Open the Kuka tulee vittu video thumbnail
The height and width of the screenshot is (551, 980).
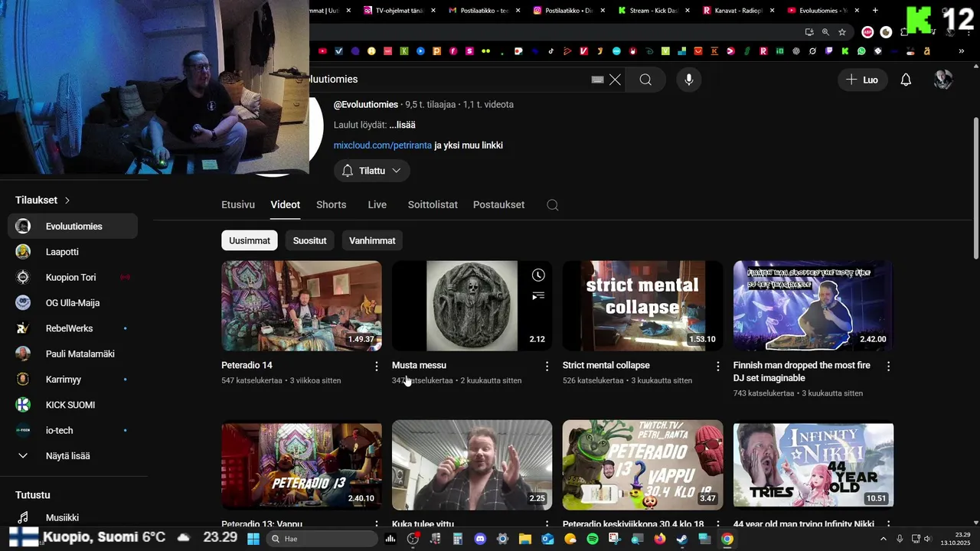pyautogui.click(x=472, y=465)
